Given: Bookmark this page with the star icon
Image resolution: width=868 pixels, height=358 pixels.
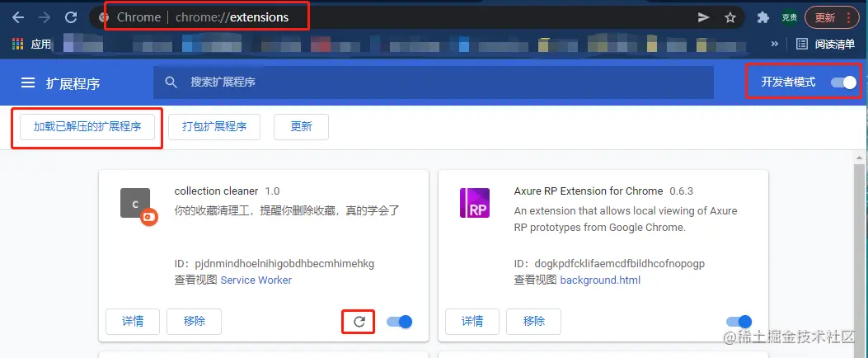Looking at the screenshot, I should coord(730,17).
